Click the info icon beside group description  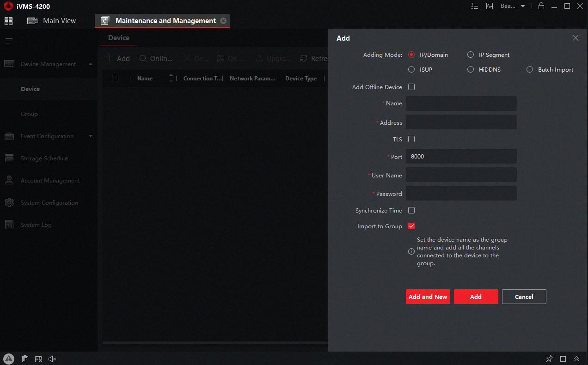coord(411,252)
